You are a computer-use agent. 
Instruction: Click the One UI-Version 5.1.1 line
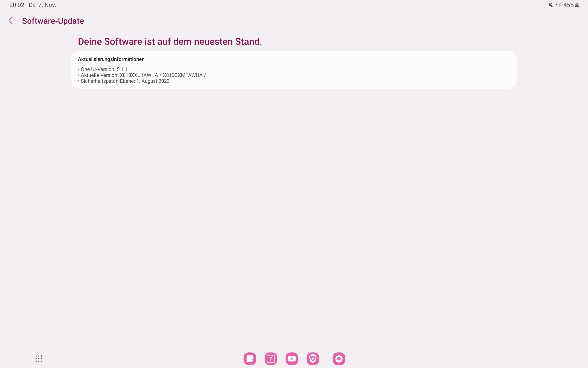click(104, 69)
